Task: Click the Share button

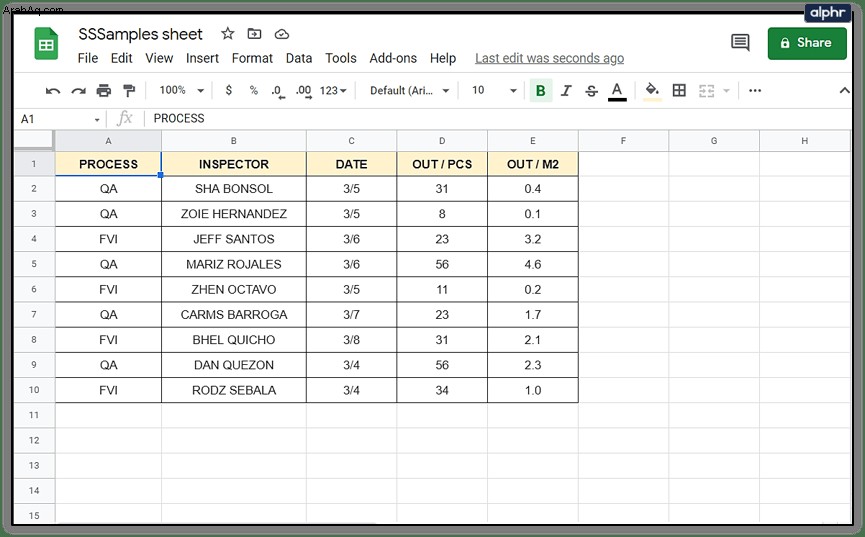Action: 807,43
